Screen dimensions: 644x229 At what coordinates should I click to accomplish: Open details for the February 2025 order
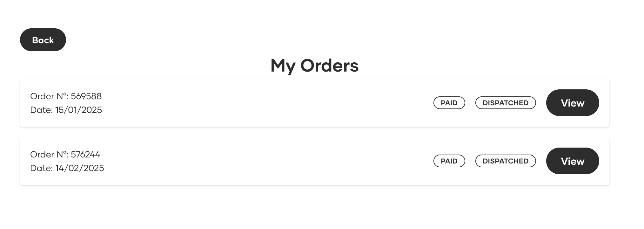point(572,161)
